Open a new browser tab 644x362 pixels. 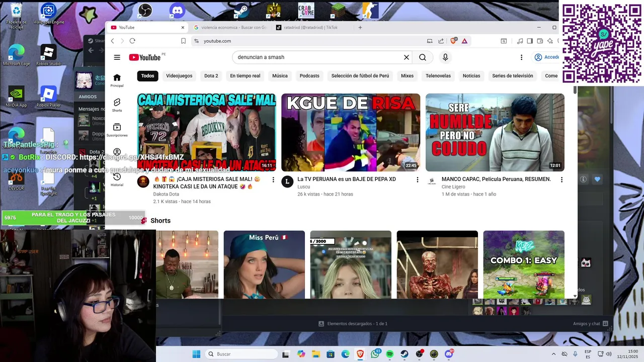(360, 28)
